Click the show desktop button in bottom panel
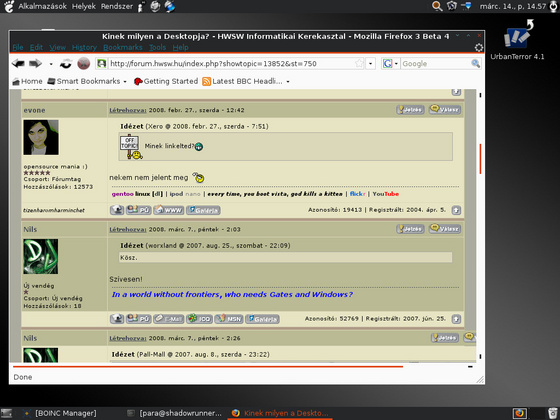Image resolution: width=560 pixels, height=420 pixels. click(6, 413)
